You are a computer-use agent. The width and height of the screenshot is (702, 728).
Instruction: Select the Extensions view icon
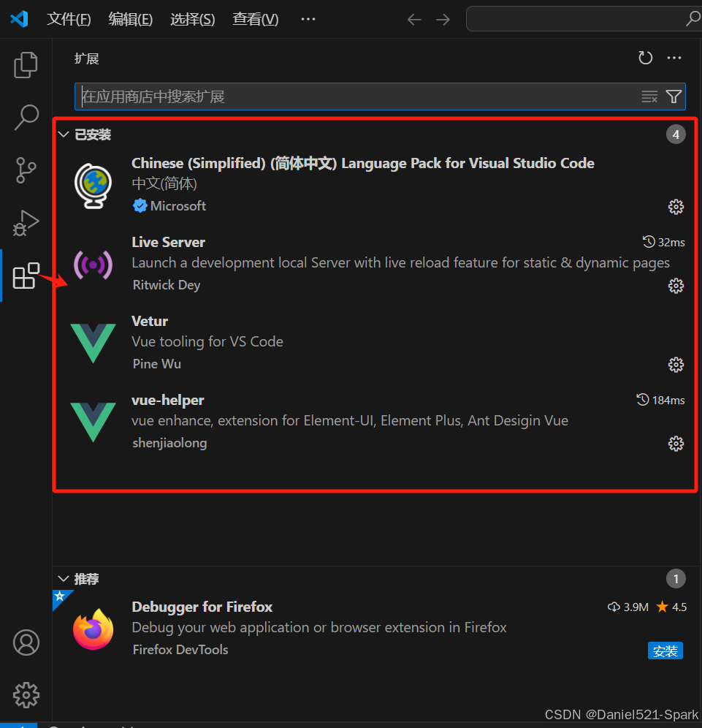click(26, 276)
